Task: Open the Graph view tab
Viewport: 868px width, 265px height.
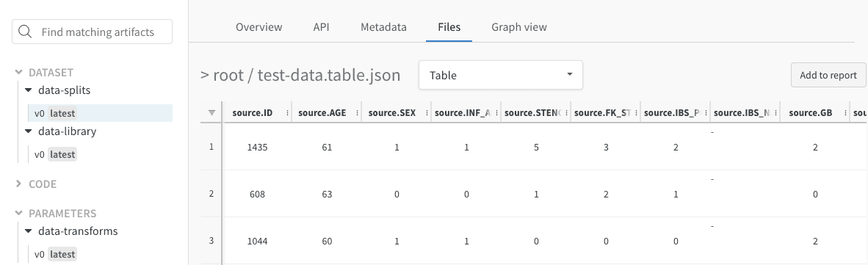Action: click(x=518, y=27)
